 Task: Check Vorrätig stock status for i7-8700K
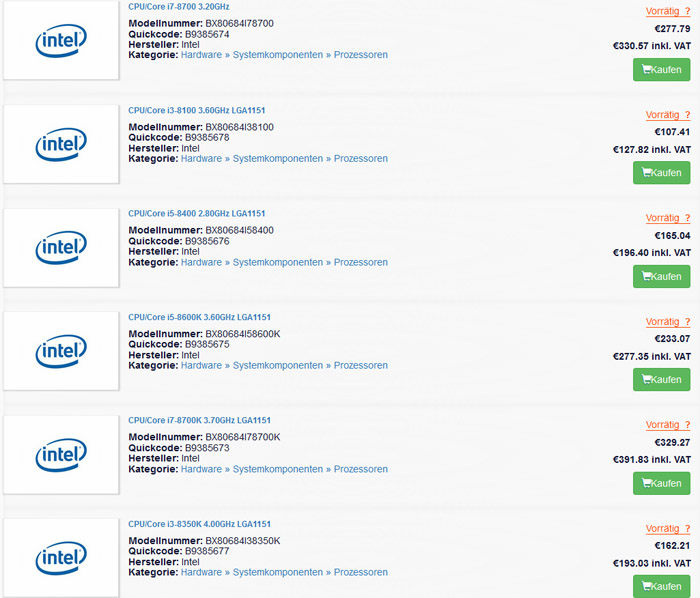pos(668,425)
